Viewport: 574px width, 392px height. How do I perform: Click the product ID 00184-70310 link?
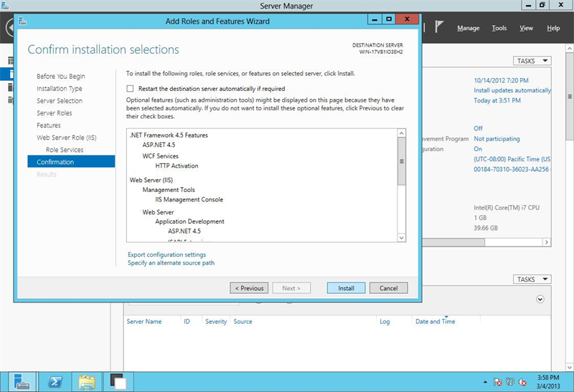pyautogui.click(x=512, y=169)
